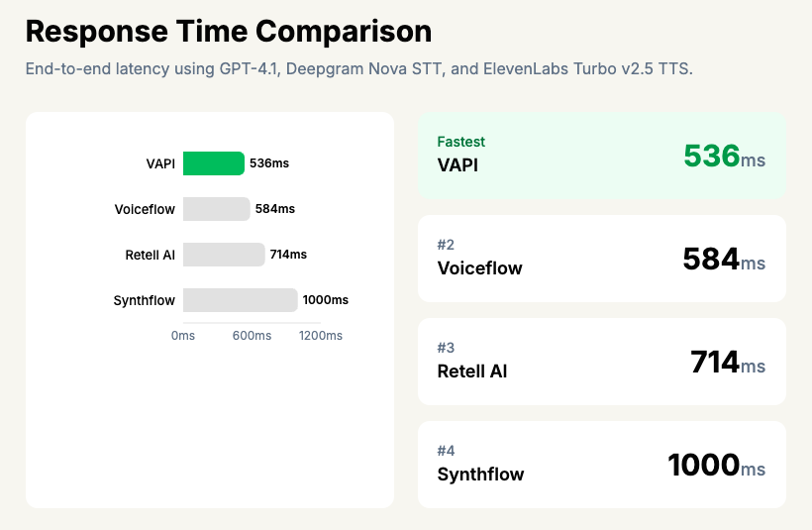
Task: Click the Synthflow bar in chart
Action: (240, 300)
